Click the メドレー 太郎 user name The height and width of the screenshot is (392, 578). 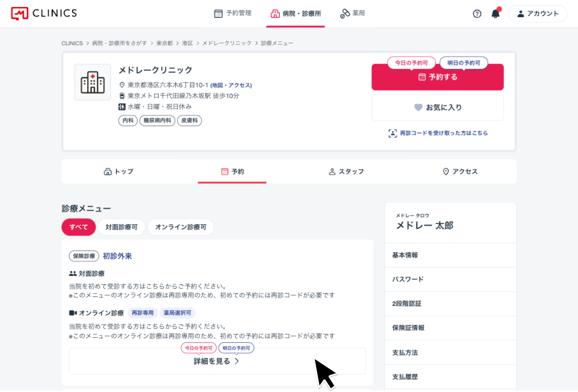pyautogui.click(x=425, y=226)
